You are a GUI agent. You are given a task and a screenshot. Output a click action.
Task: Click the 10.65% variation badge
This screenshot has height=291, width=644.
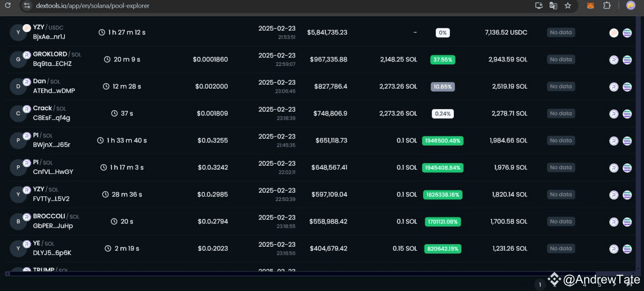(x=443, y=87)
